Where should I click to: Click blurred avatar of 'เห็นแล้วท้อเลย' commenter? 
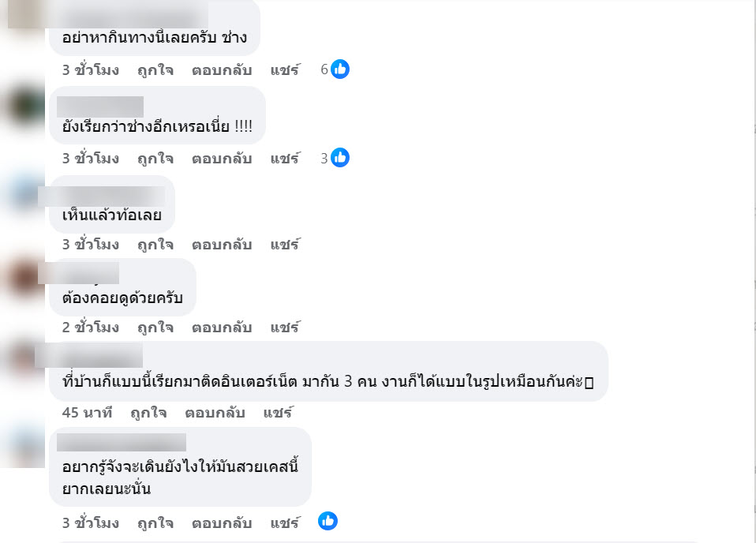coord(24,194)
